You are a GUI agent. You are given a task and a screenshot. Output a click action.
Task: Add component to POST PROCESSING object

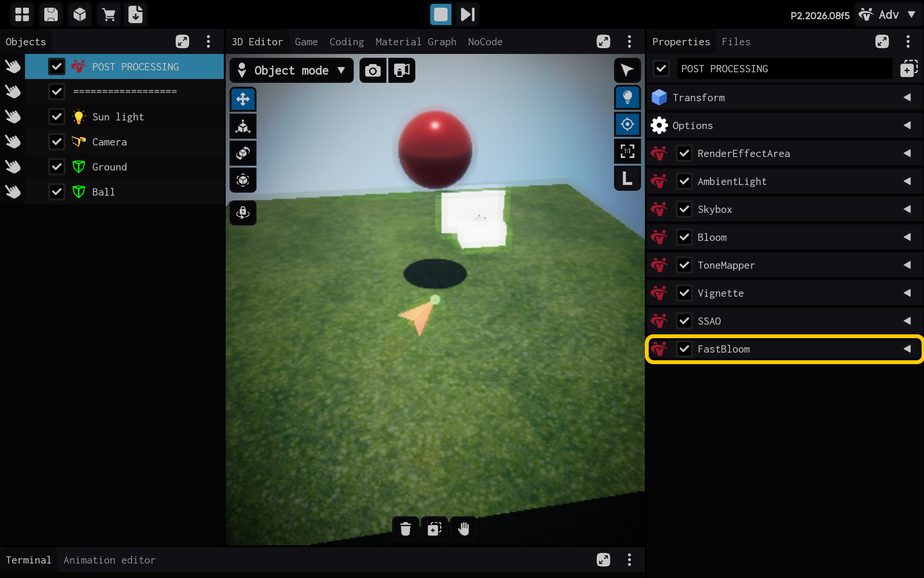909,68
